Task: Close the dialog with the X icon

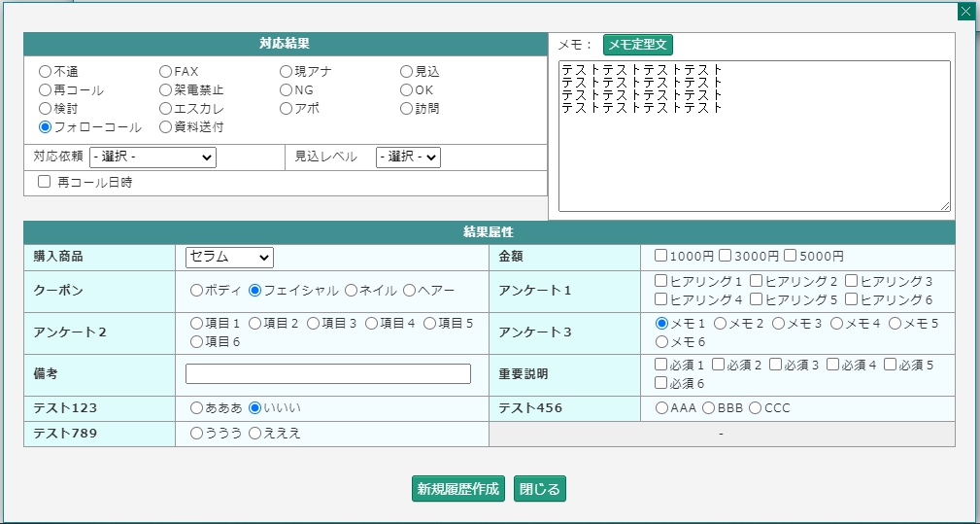Action: pyautogui.click(x=966, y=12)
